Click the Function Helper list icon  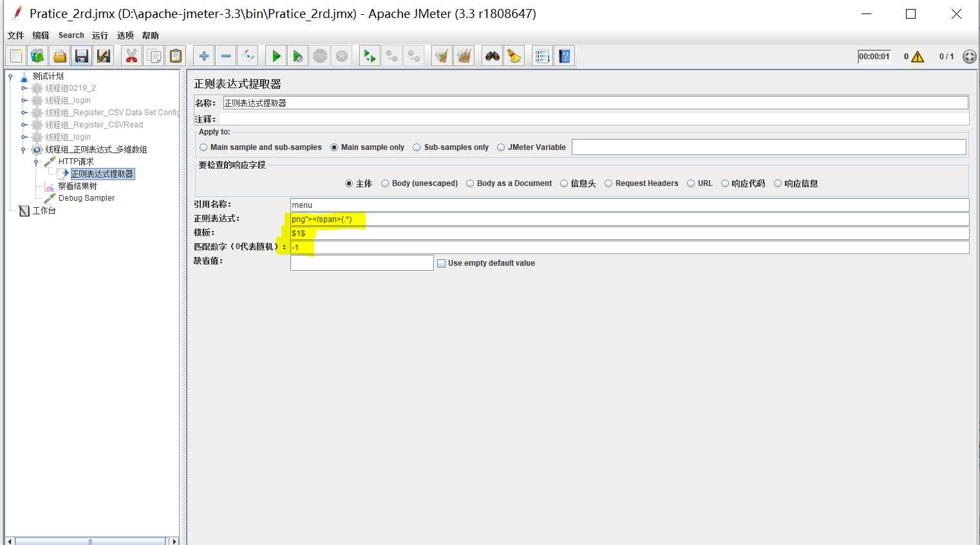(542, 56)
